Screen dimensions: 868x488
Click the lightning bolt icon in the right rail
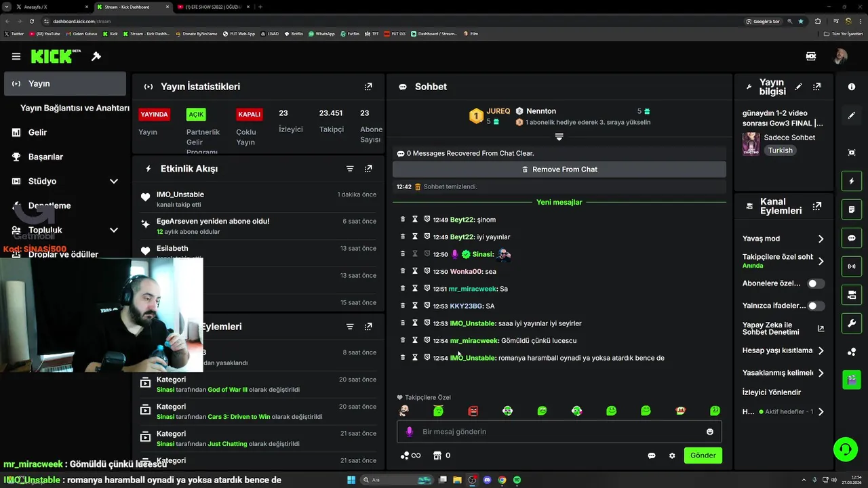pyautogui.click(x=852, y=182)
